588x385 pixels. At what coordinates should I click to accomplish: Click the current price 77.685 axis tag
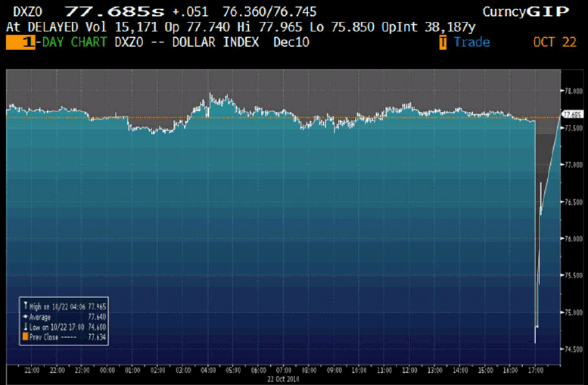[571, 115]
